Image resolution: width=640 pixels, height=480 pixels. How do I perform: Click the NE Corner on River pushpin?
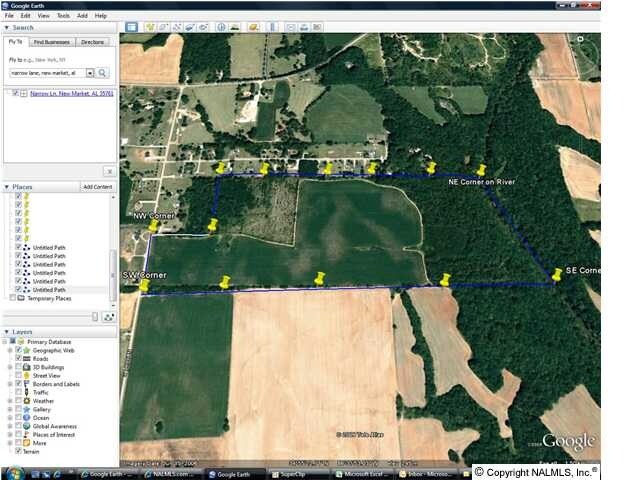coord(481,171)
